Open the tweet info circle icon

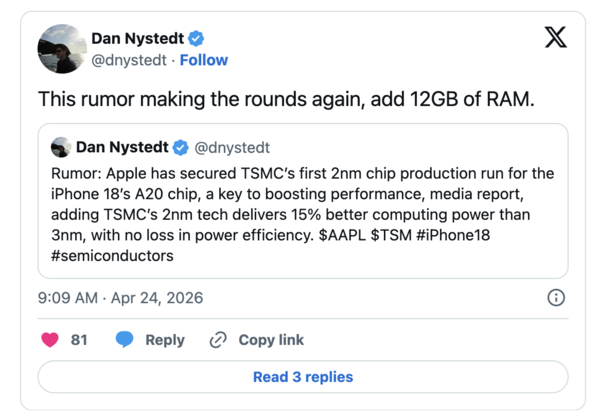(557, 298)
